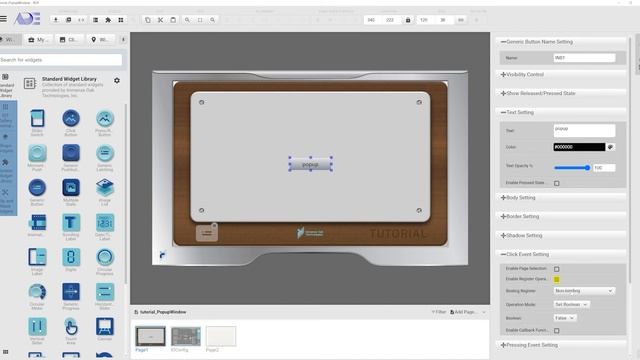Click the fit-to-screen square icon
This screenshot has width=640, height=360.
pyautogui.click(x=200, y=20)
